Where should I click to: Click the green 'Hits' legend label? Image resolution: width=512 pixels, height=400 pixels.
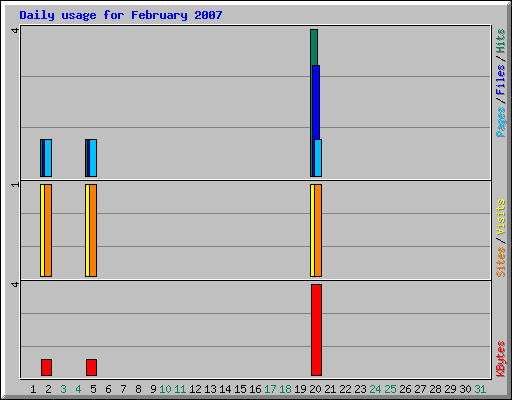tap(501, 41)
